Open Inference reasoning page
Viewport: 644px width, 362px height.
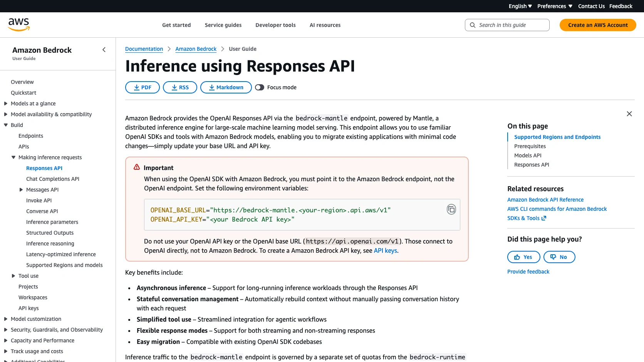click(x=50, y=244)
